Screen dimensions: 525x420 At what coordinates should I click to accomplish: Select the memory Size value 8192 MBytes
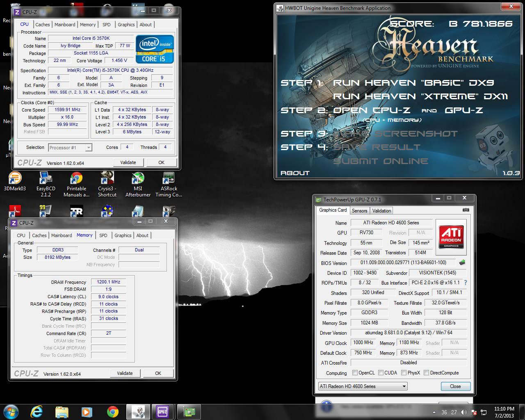click(x=57, y=257)
